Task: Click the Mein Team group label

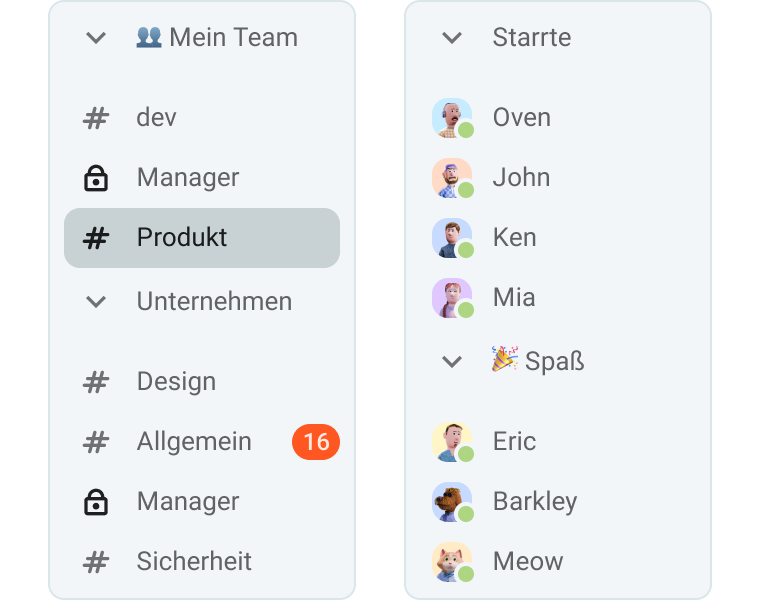Action: [x=232, y=38]
